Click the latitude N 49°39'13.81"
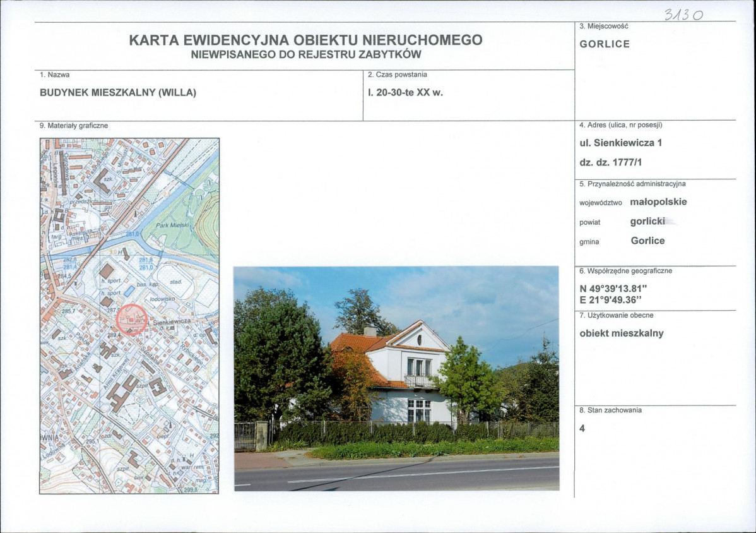 (613, 289)
